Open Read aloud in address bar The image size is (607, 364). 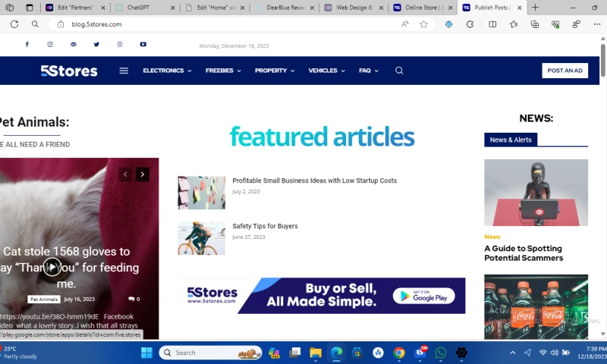(x=405, y=24)
